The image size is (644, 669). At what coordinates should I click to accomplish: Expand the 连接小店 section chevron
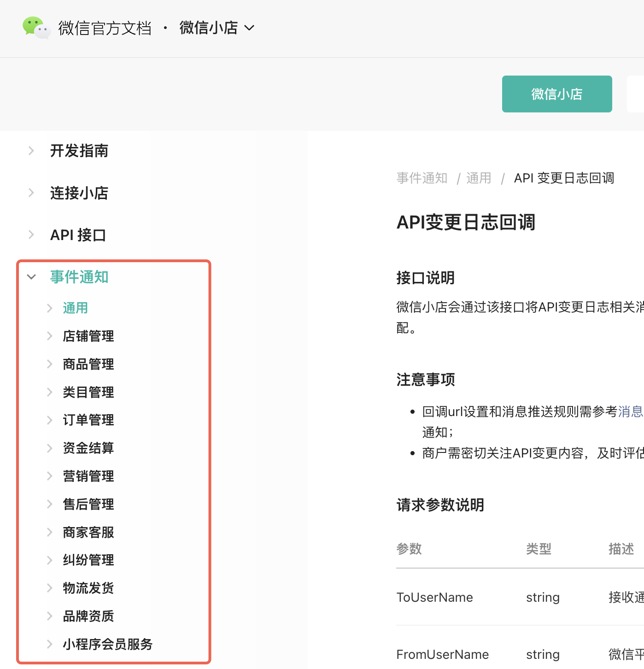31,193
